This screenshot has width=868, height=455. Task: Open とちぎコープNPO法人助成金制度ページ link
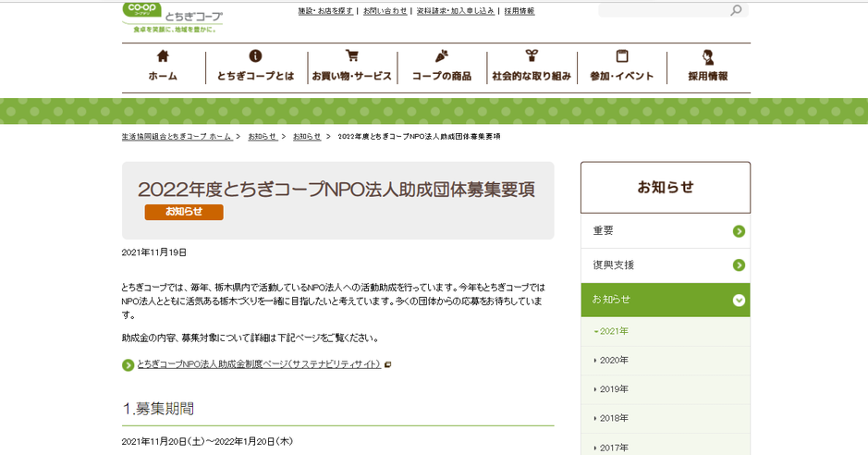(x=259, y=364)
